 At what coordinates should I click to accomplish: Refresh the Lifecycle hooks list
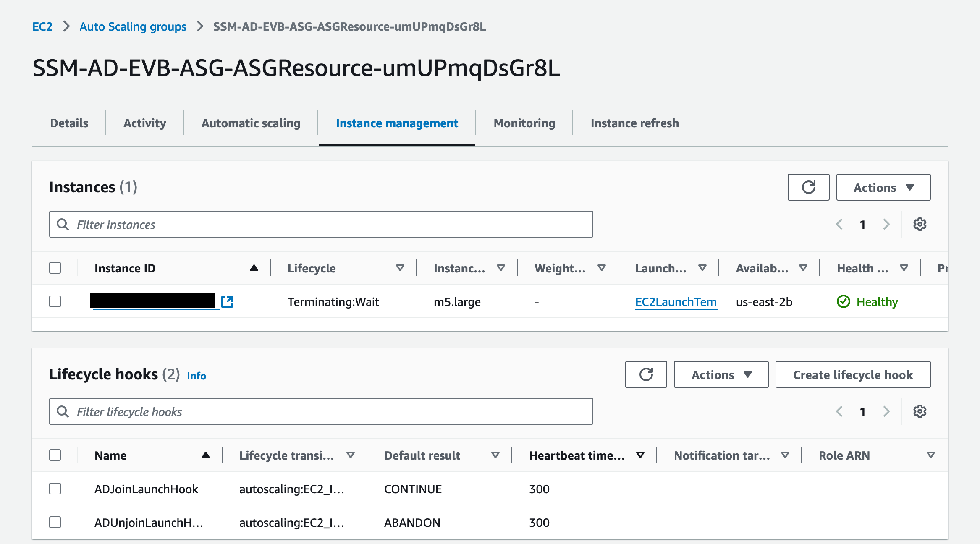tap(646, 374)
